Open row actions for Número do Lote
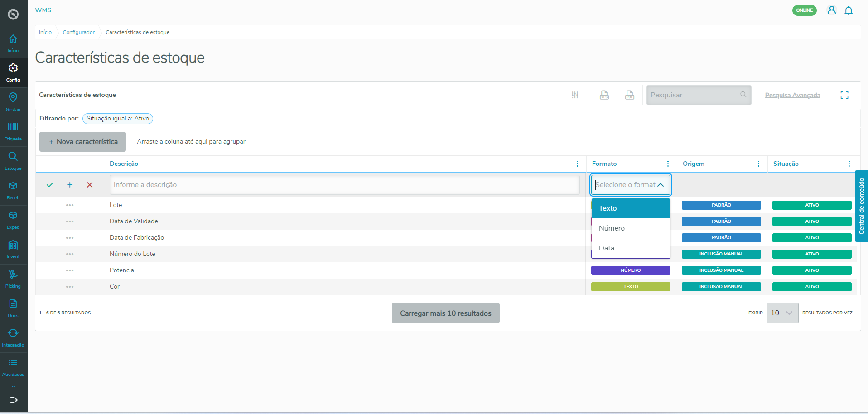868x414 pixels. pos(70,254)
